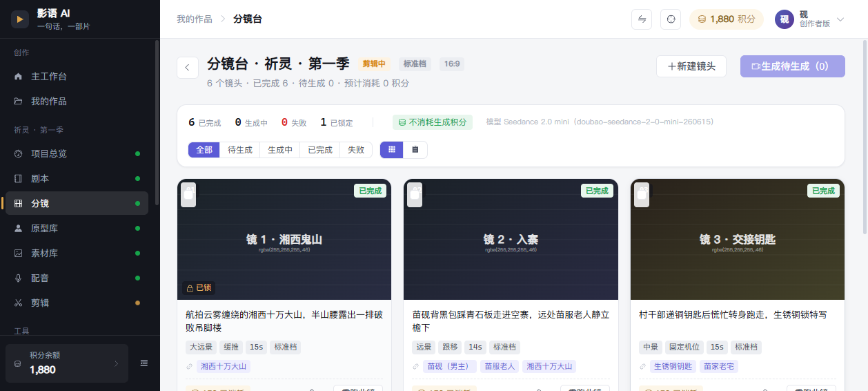
Task: Switch to grid view layout
Action: 392,149
